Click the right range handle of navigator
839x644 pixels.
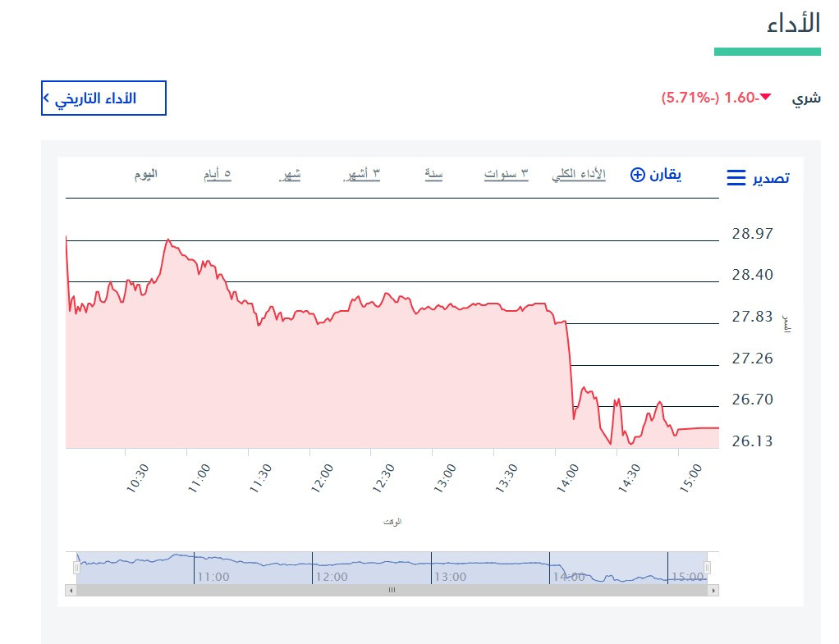click(x=708, y=568)
